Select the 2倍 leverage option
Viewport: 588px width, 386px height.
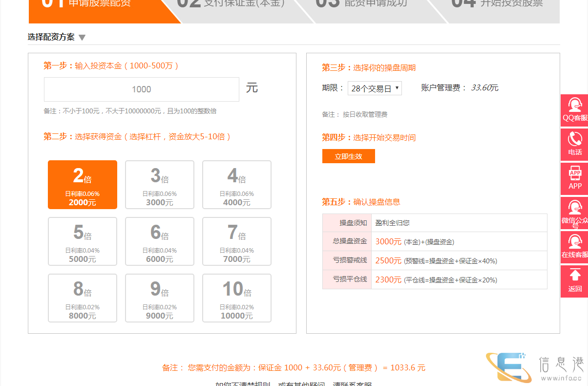click(x=83, y=185)
